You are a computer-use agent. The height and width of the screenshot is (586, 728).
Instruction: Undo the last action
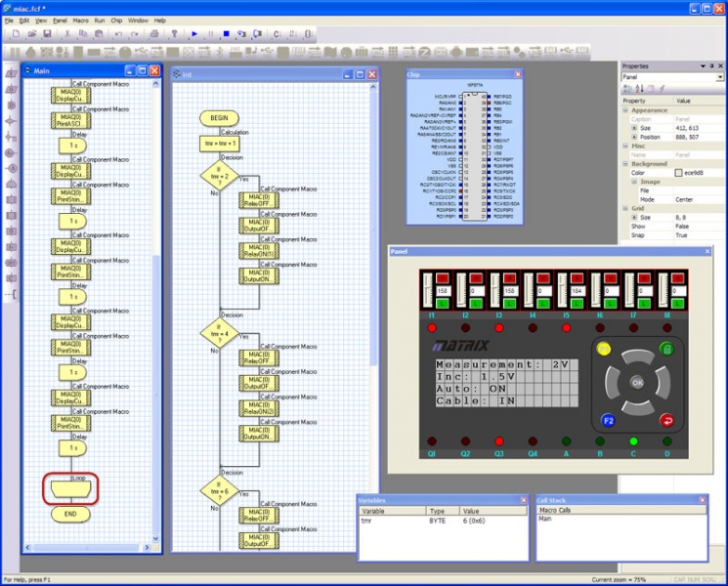coord(118,34)
